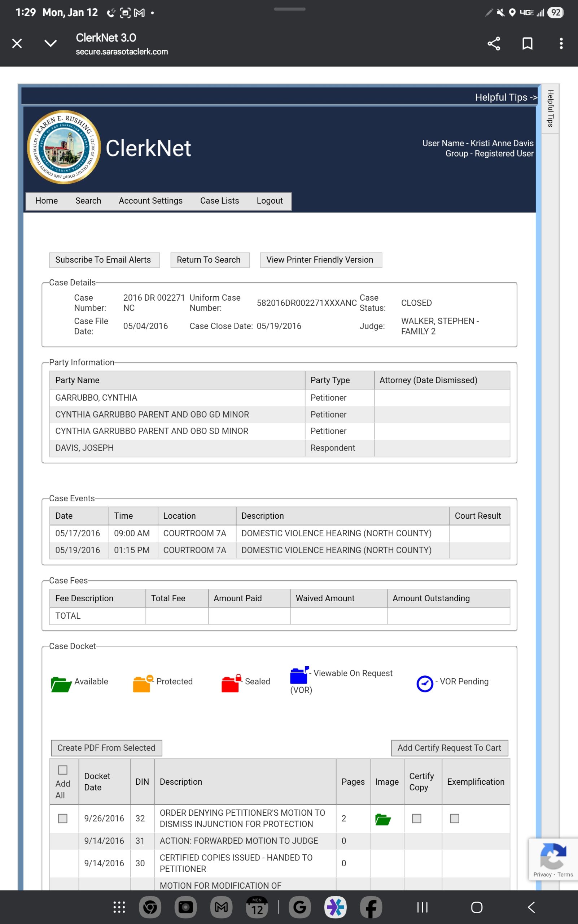Click the red Sealed folder legend icon
Screen dimensions: 578x924
tap(231, 683)
